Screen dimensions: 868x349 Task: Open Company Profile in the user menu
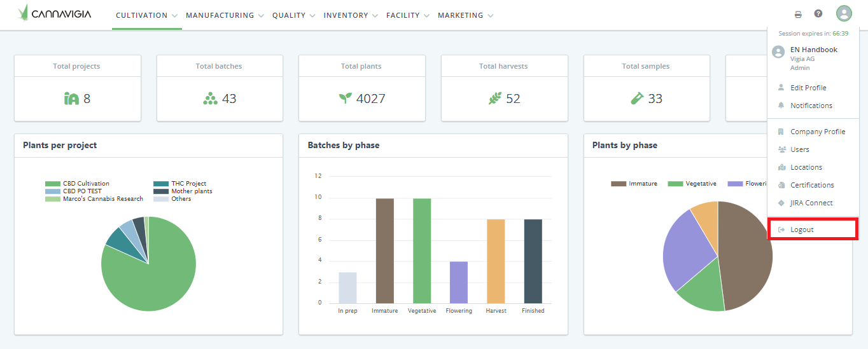(817, 132)
